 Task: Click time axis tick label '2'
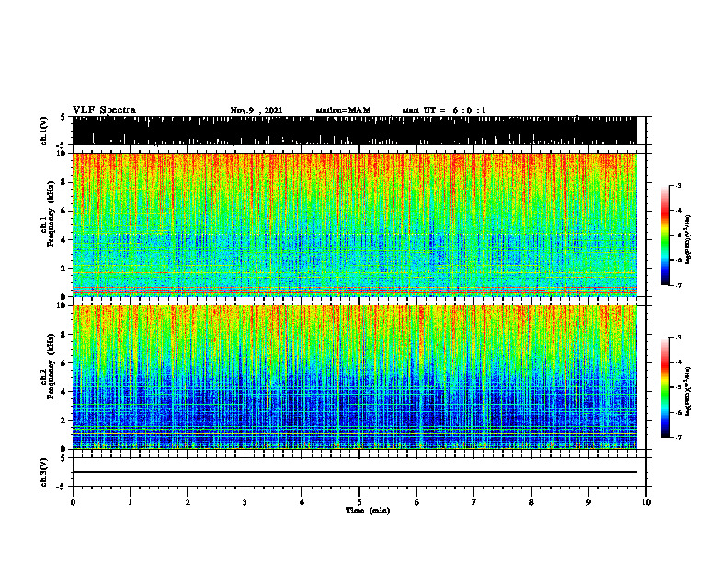tap(188, 502)
